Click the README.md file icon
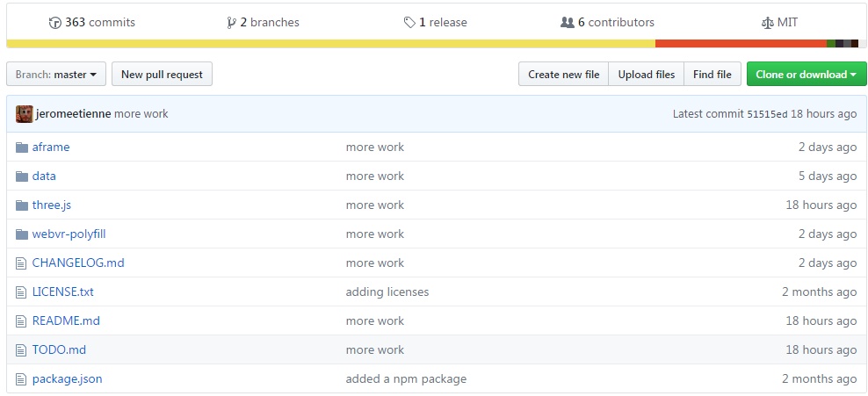The image size is (868, 396). 22,321
